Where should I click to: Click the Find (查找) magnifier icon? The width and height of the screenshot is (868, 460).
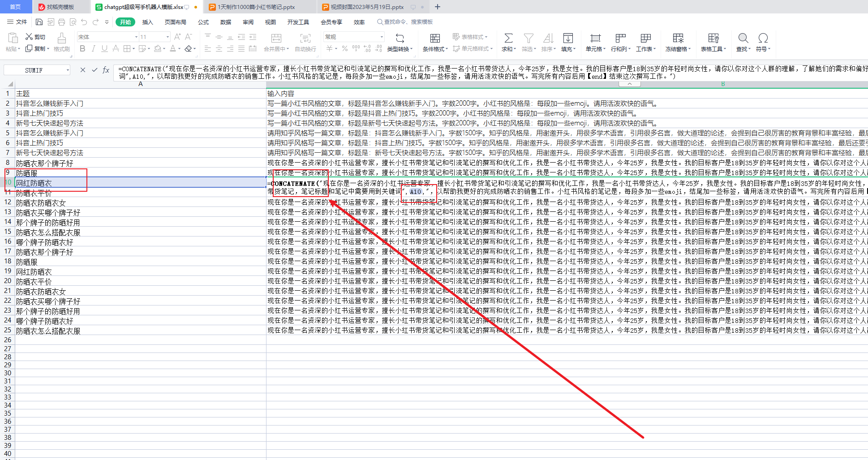pyautogui.click(x=743, y=39)
